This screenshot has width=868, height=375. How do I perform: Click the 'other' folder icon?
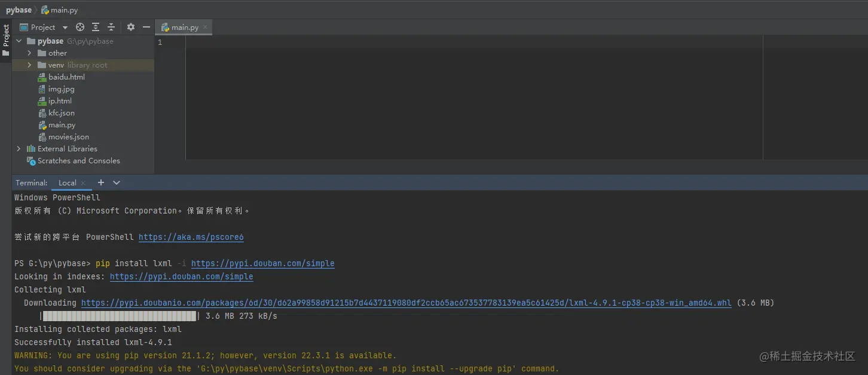[x=42, y=53]
